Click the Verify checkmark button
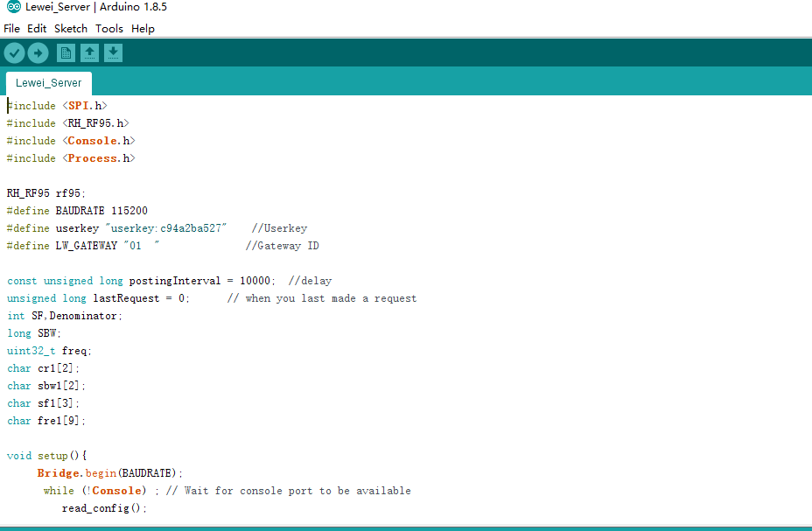 pos(15,52)
